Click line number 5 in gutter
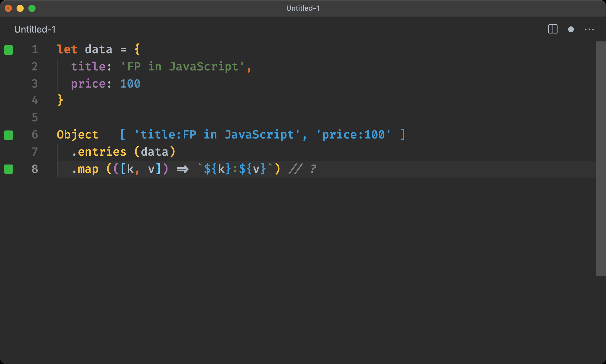The image size is (606, 364). [x=35, y=117]
